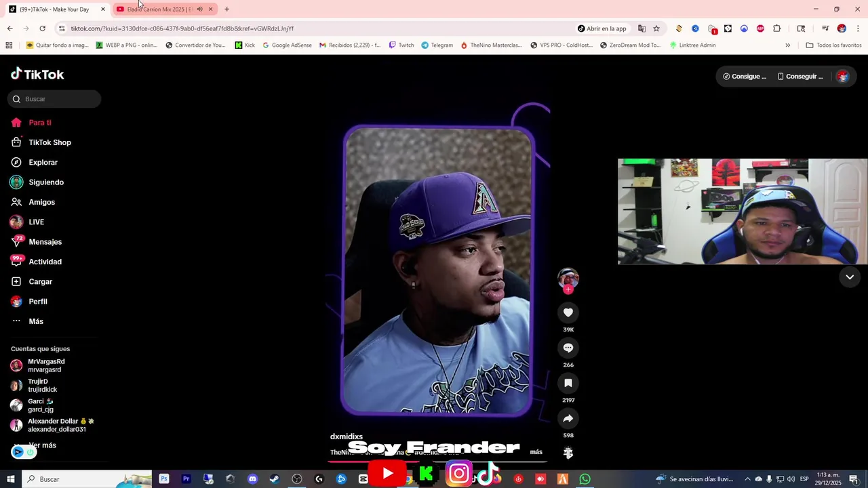Open Garci followed account
The width and height of the screenshot is (868, 488).
pos(32,405)
